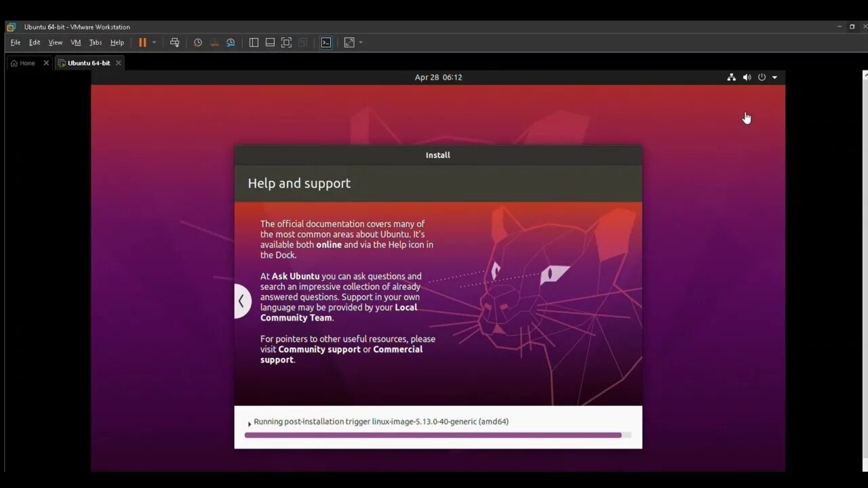Open the 'Ask Ubuntu' link
The height and width of the screenshot is (488, 868).
[x=296, y=277]
